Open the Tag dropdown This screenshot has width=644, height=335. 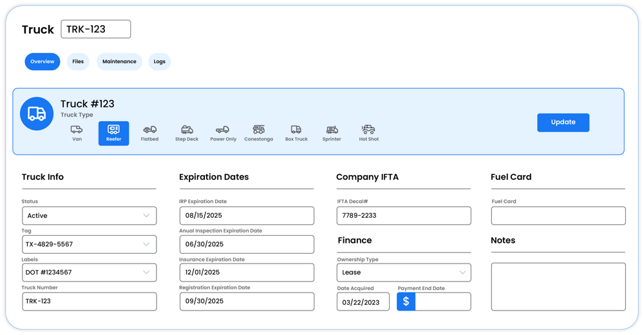89,244
